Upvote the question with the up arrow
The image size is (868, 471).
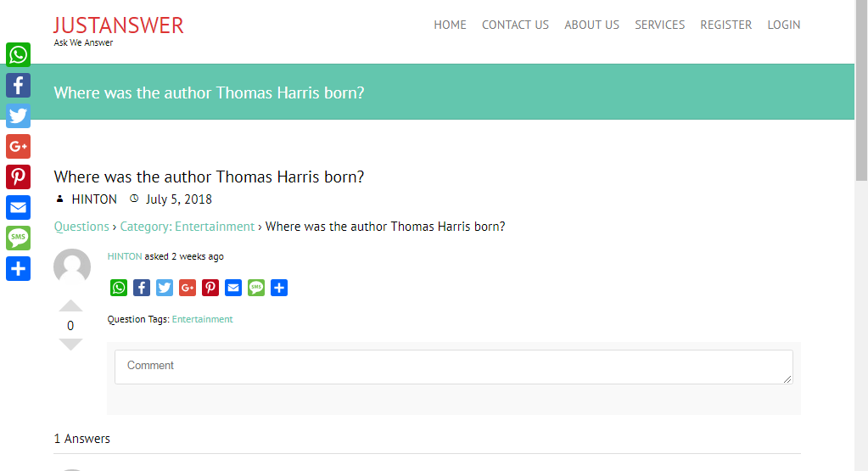point(71,306)
